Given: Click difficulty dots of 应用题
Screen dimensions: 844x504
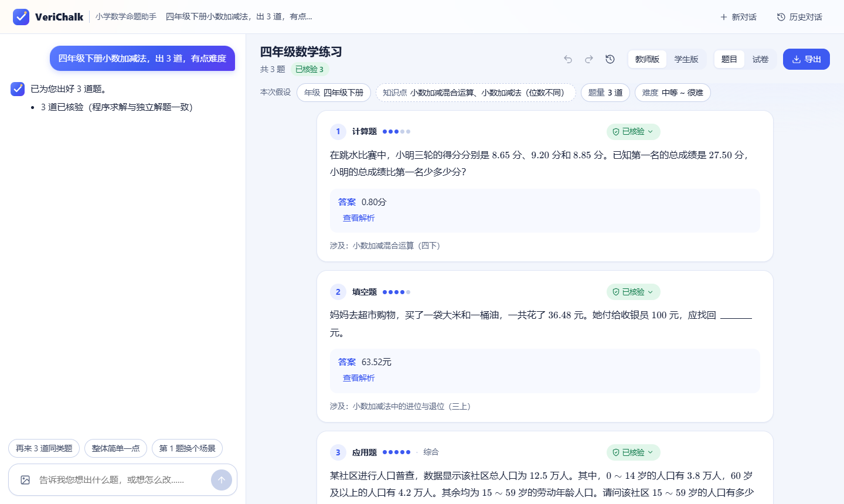Looking at the screenshot, I should coord(396,452).
